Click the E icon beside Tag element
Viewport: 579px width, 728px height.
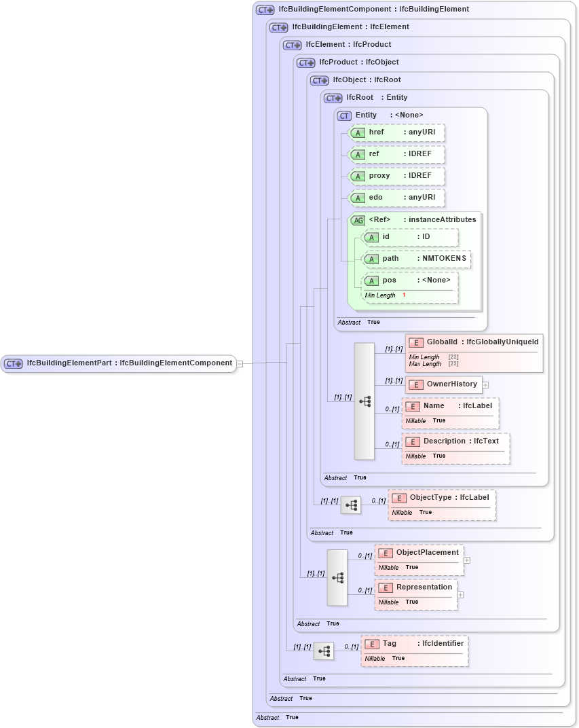pyautogui.click(x=371, y=643)
